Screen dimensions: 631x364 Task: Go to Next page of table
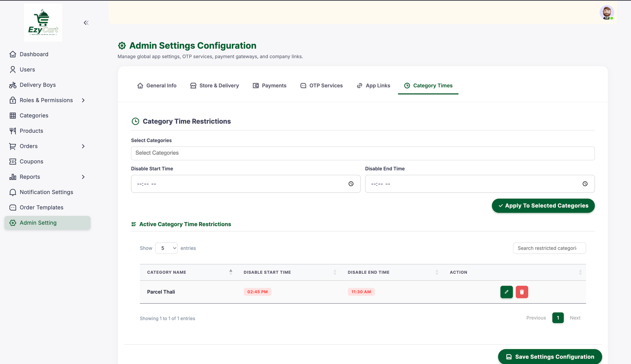click(575, 318)
